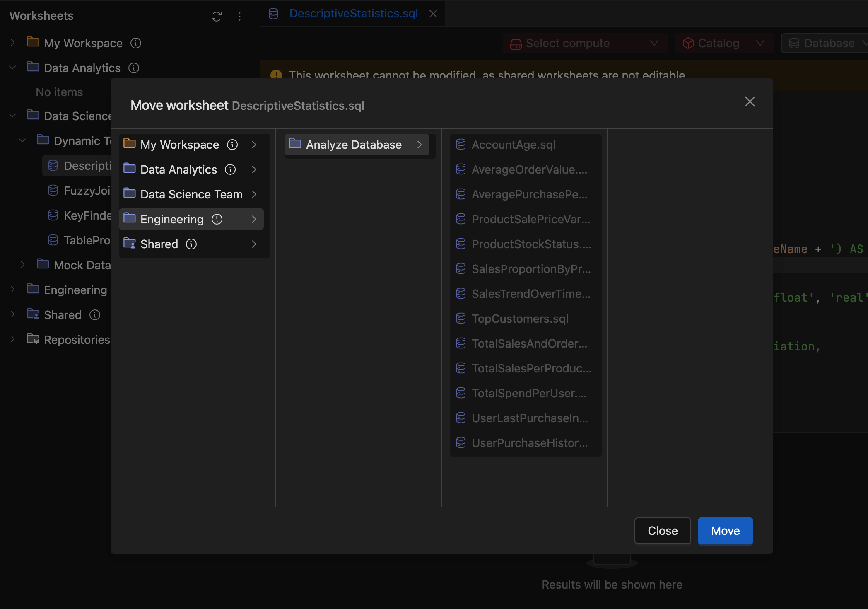The height and width of the screenshot is (609, 868).
Task: Click info icon beside Engineering in dialog
Action: (x=217, y=219)
